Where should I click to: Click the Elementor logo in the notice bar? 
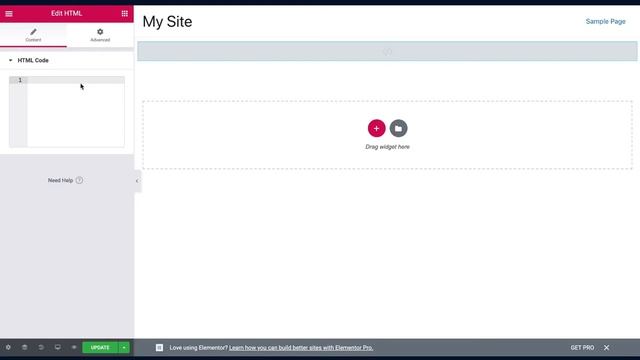(159, 348)
